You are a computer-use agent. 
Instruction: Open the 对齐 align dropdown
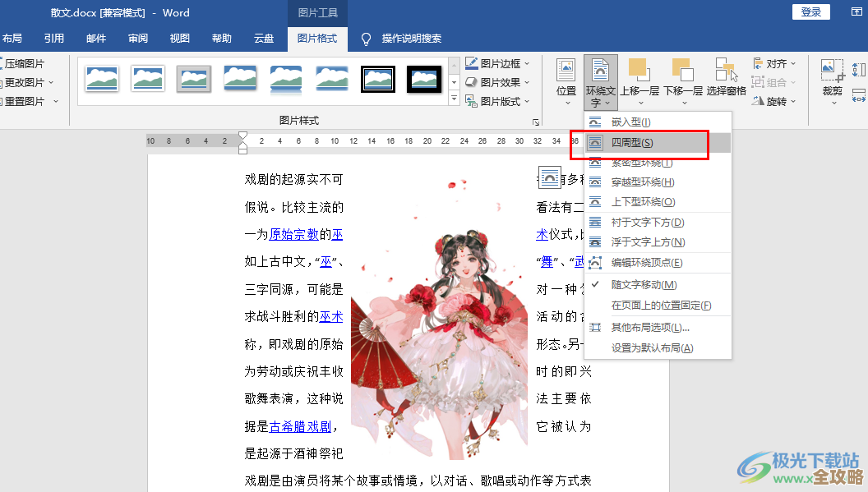point(776,62)
